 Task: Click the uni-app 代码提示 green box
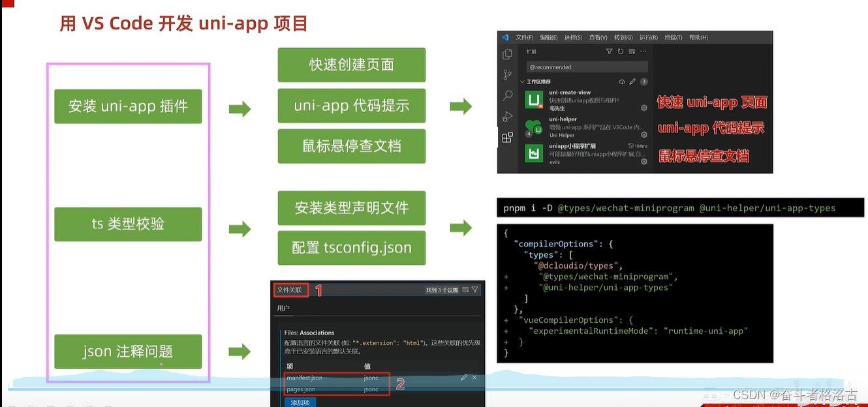coord(352,106)
